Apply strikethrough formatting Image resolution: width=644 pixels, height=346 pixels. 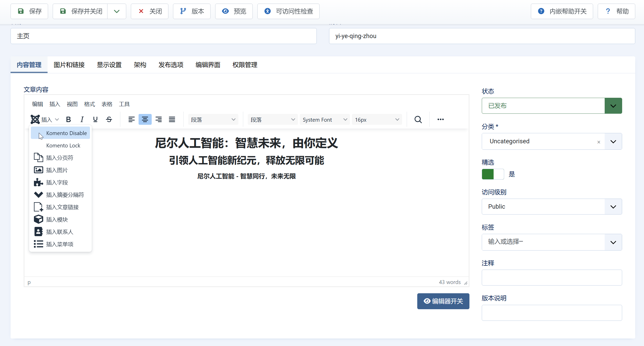tap(109, 119)
